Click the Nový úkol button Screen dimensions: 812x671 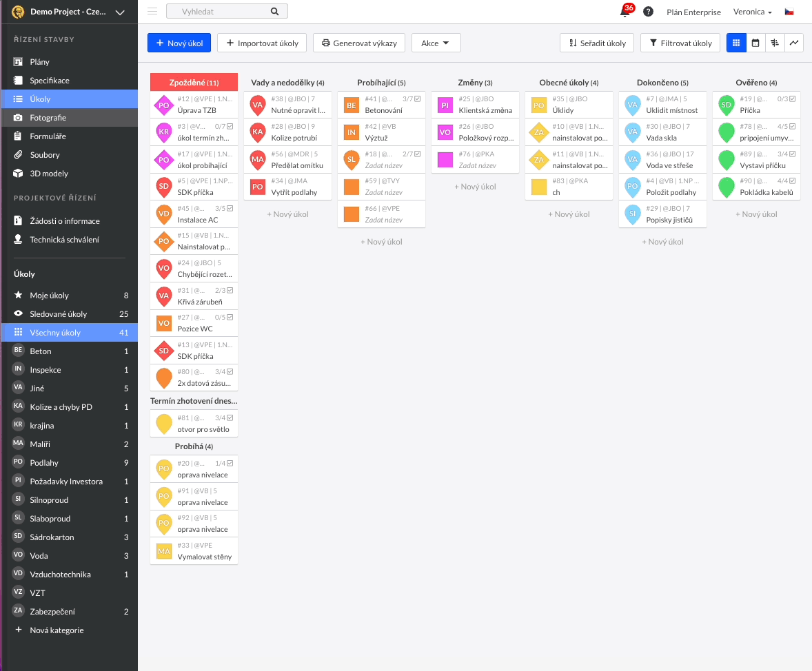click(179, 43)
